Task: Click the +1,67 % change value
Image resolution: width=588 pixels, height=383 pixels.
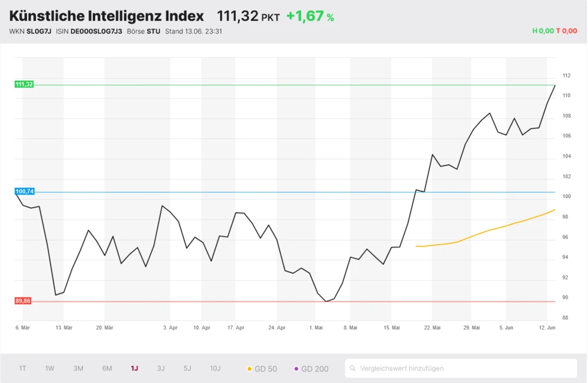Action: 310,16
